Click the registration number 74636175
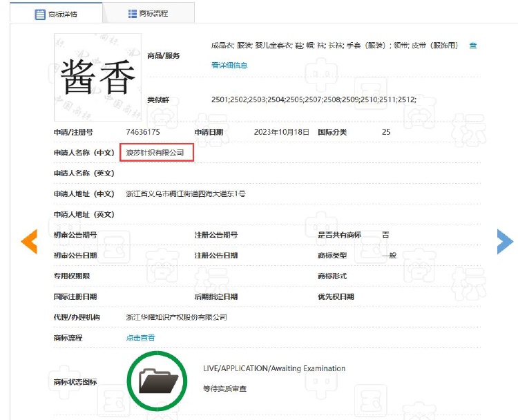 (143, 132)
